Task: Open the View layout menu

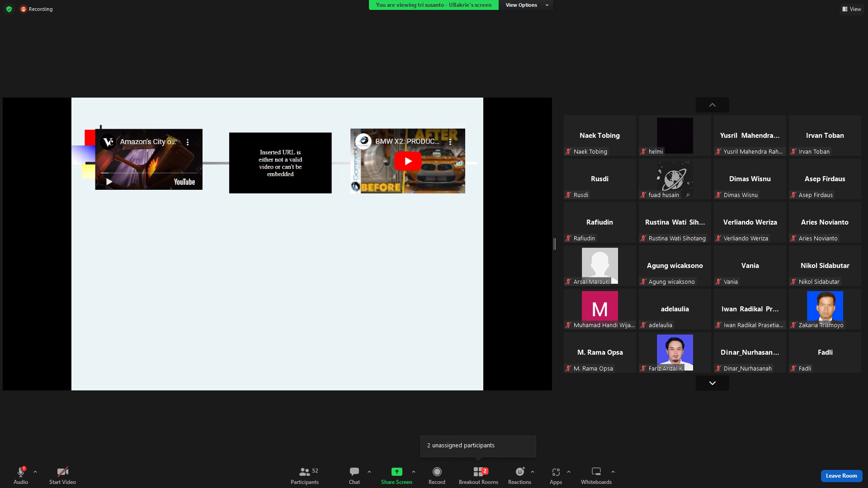Action: pos(852,9)
